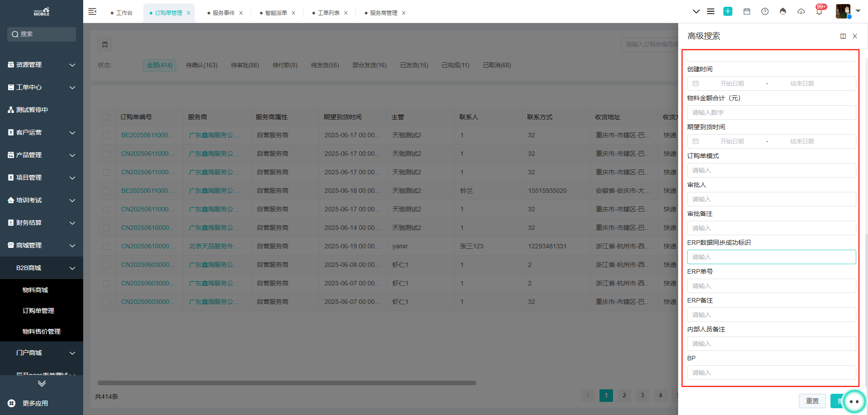Collapse the sidebar with the hamburger icon

[92, 11]
